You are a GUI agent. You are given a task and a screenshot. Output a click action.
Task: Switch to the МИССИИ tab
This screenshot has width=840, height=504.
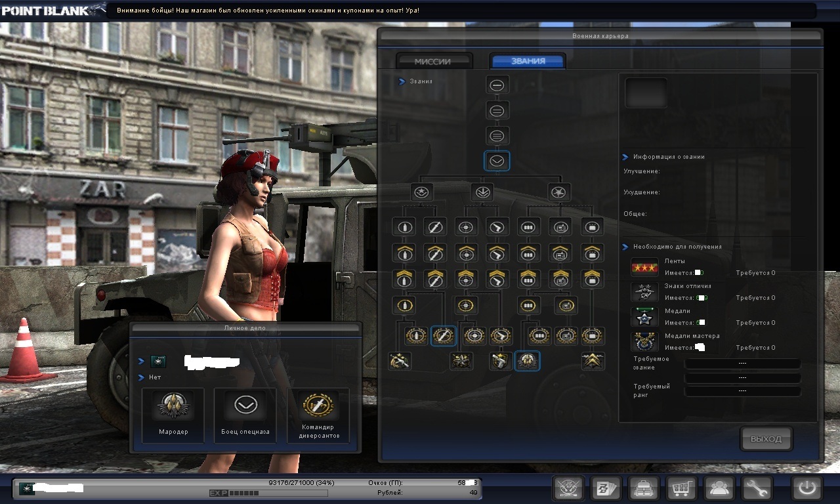433,61
